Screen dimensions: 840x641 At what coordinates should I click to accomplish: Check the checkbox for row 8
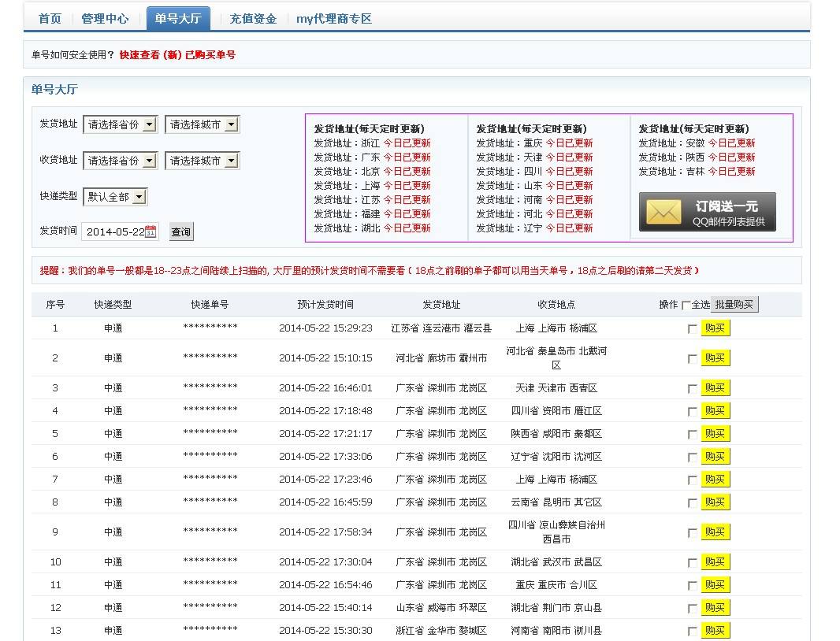[x=692, y=503]
